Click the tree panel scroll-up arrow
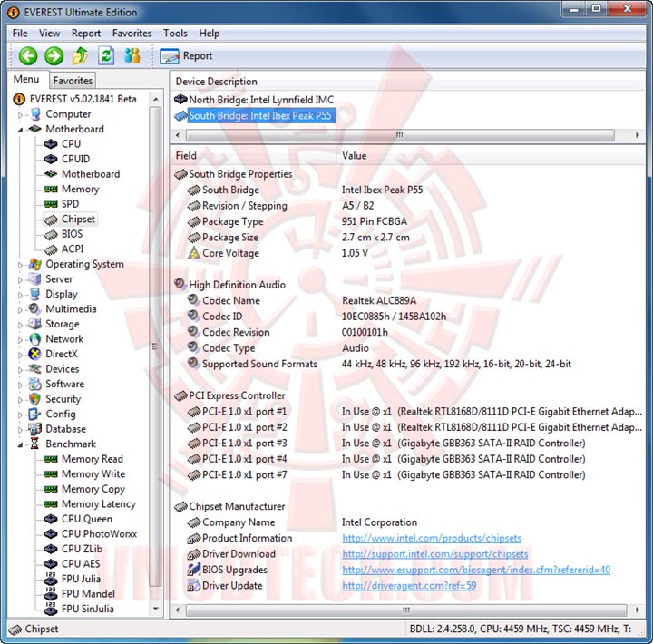The height and width of the screenshot is (644, 653). 155,99
